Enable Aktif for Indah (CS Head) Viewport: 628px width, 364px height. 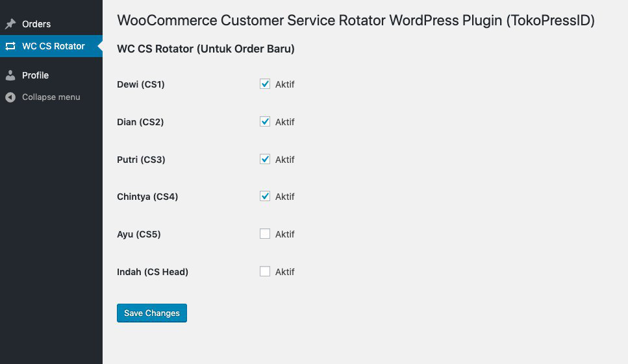pyautogui.click(x=265, y=271)
